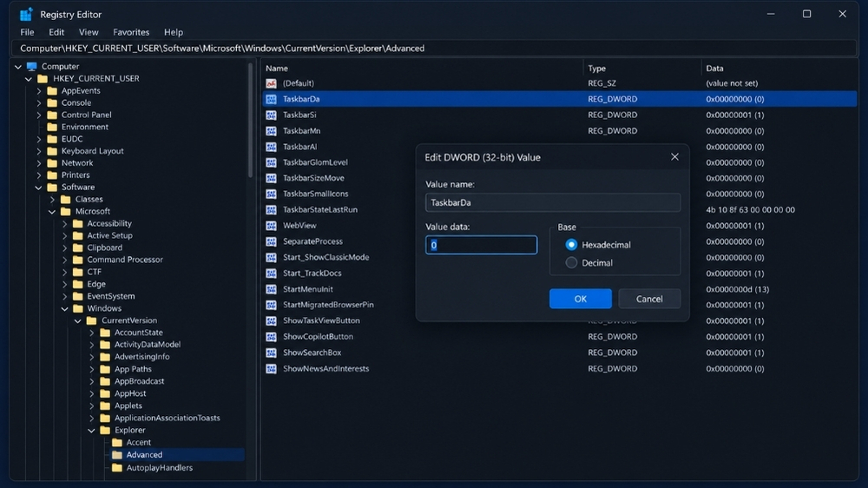
Task: Click the ShowNewsAndInterests value icon
Action: tap(271, 368)
